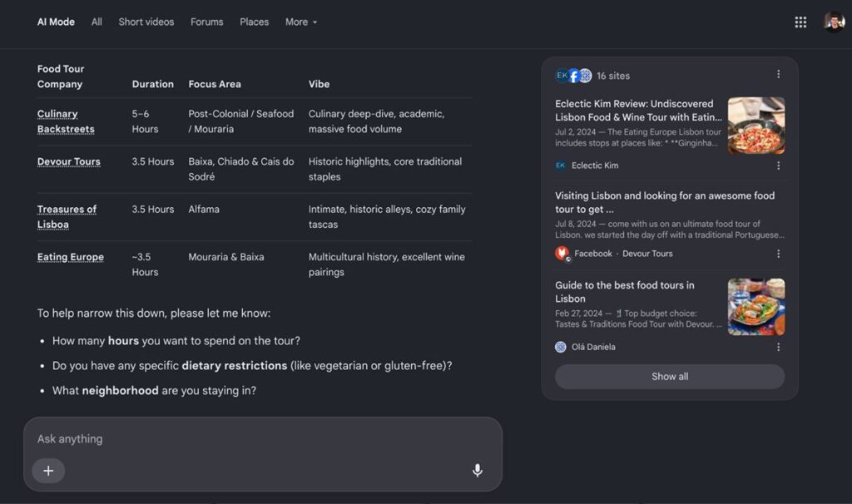Click the Eclectic Kim article food thumbnail

[756, 126]
